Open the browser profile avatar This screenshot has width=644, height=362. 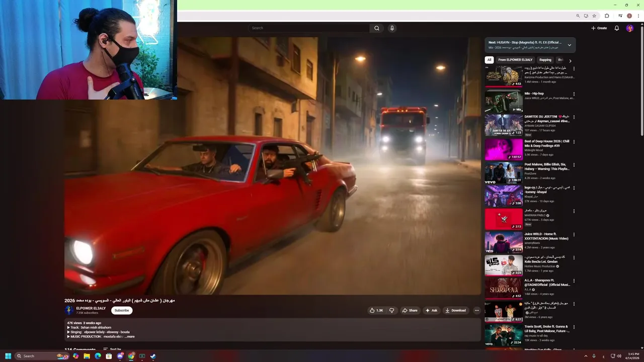point(629,16)
